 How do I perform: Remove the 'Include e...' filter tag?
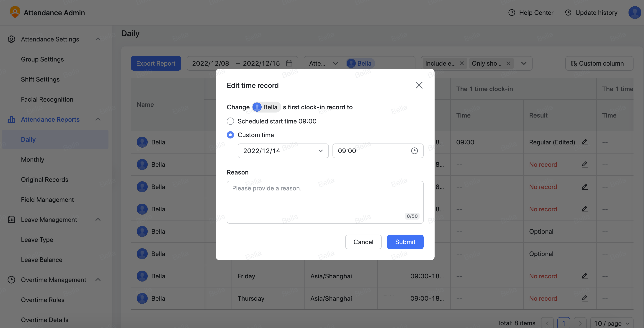462,64
